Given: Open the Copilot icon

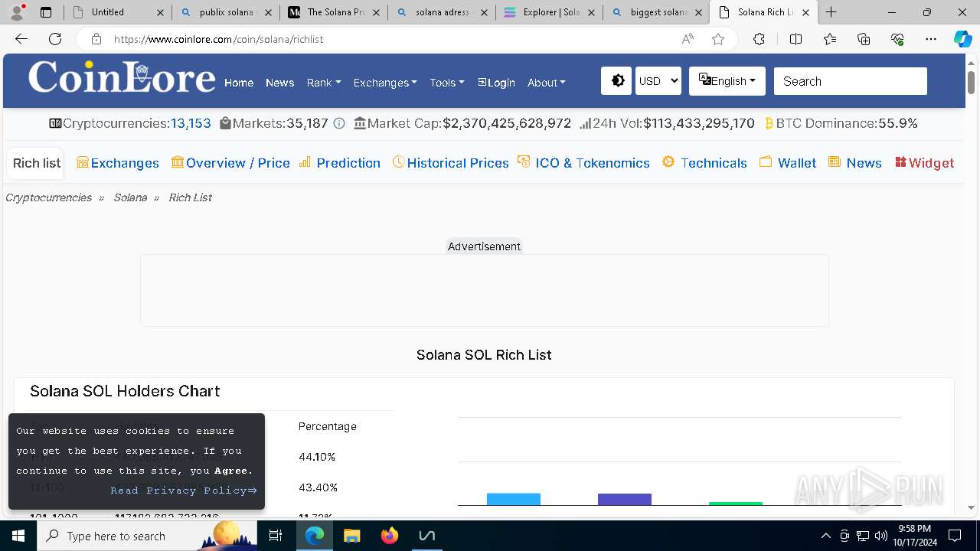Looking at the screenshot, I should 963,39.
